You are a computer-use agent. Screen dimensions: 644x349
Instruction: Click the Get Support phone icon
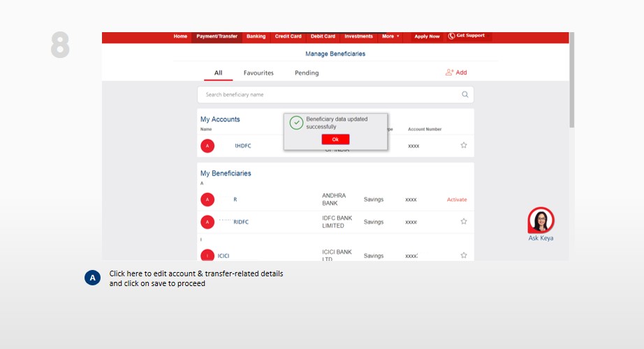(451, 36)
